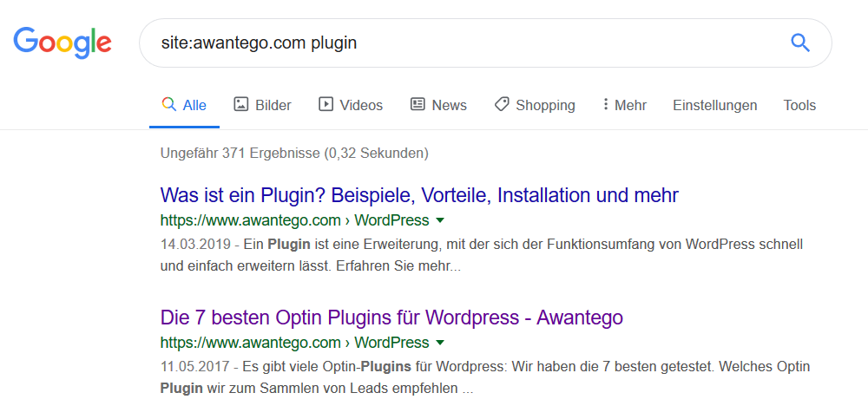Open "Die 7 besten Optin Plugins" result

pos(392,318)
